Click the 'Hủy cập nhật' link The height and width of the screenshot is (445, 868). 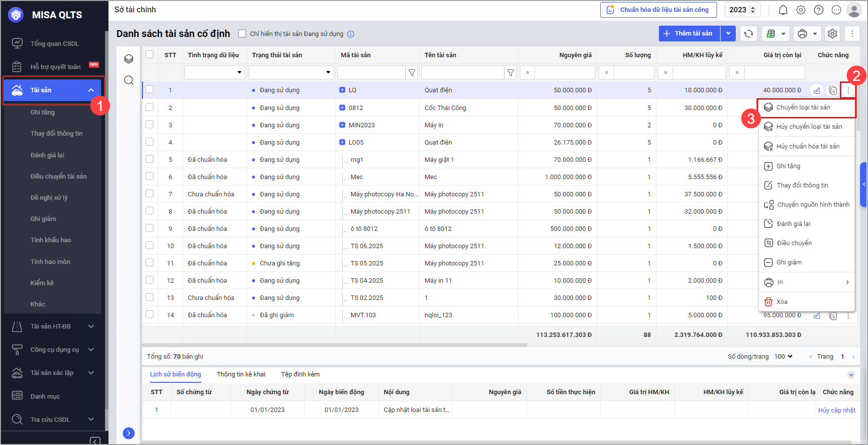[836, 410]
